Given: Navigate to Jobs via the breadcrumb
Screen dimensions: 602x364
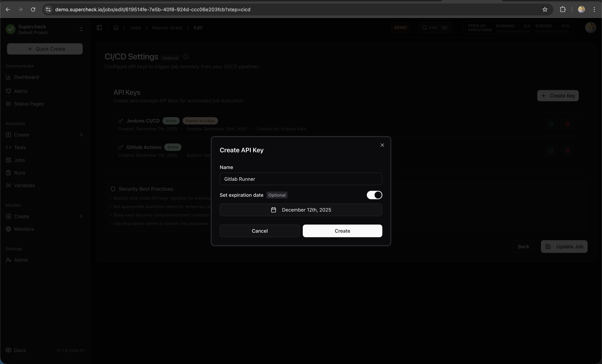Looking at the screenshot, I should tap(135, 28).
